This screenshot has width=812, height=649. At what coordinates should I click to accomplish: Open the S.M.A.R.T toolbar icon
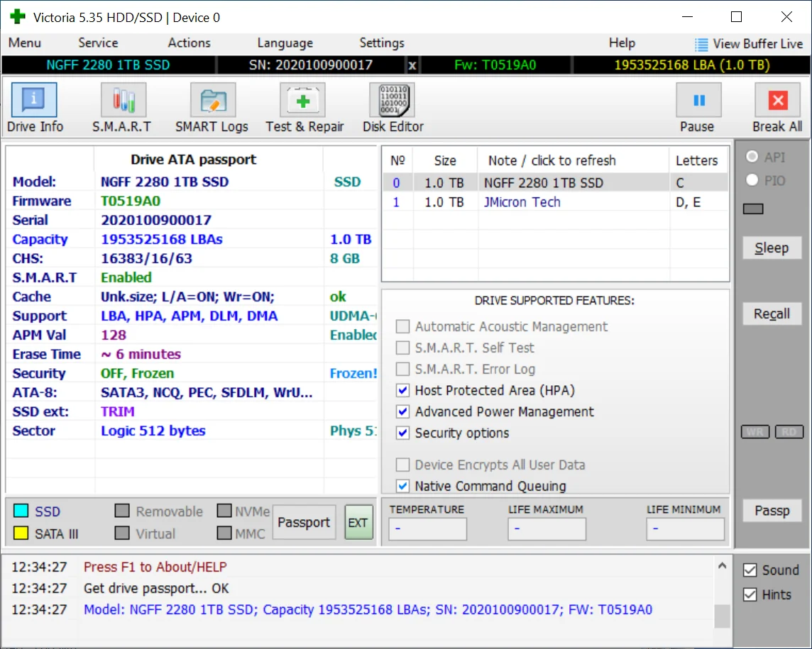(x=123, y=100)
